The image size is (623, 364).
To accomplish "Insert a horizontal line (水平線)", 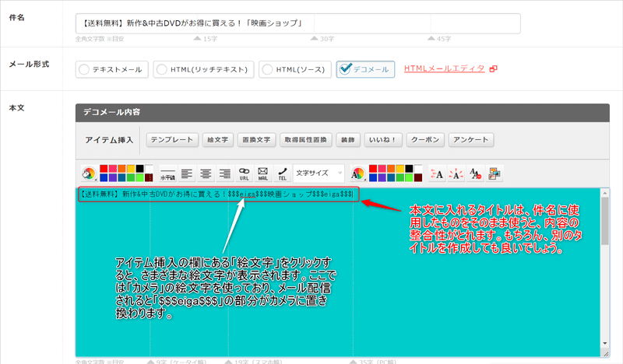I will coord(167,173).
